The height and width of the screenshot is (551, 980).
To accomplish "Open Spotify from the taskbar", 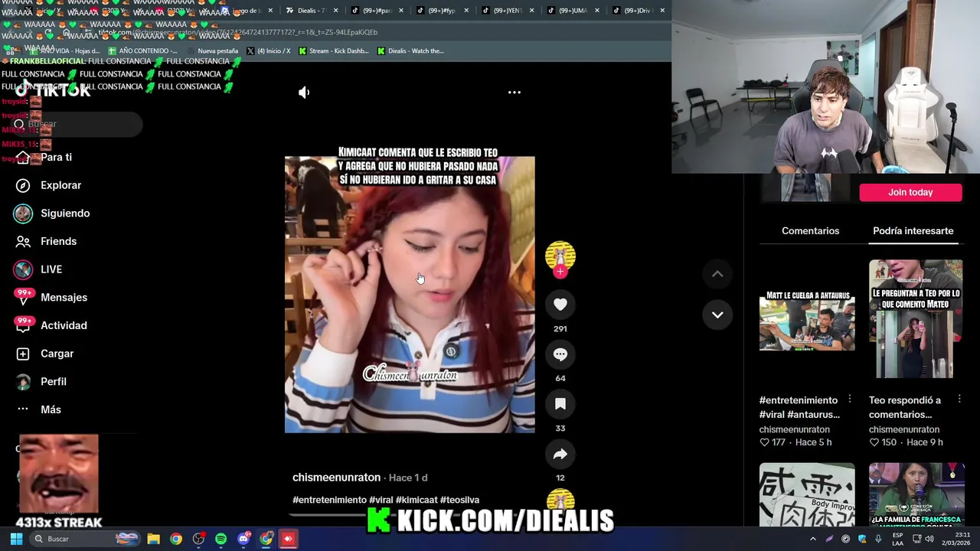I will [220, 539].
